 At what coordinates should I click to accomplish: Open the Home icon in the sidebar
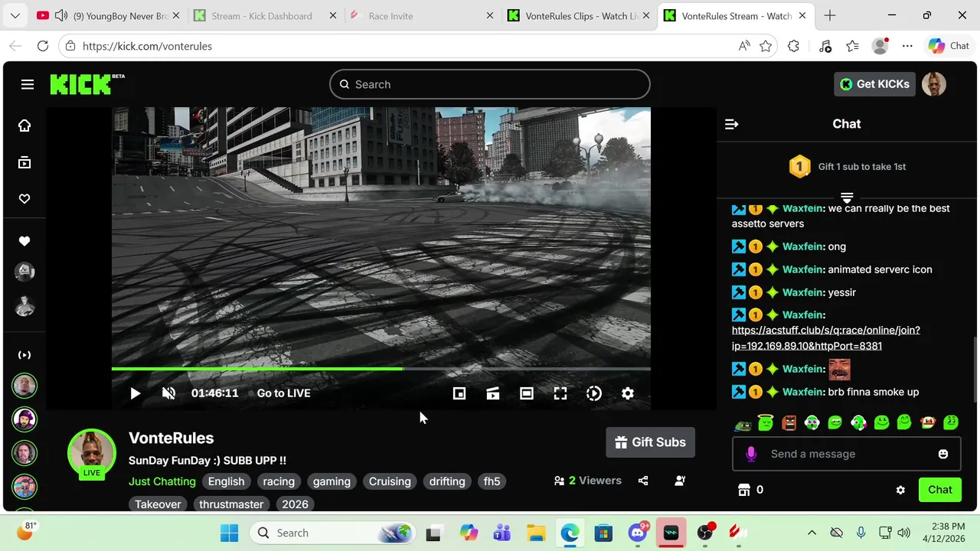click(24, 126)
